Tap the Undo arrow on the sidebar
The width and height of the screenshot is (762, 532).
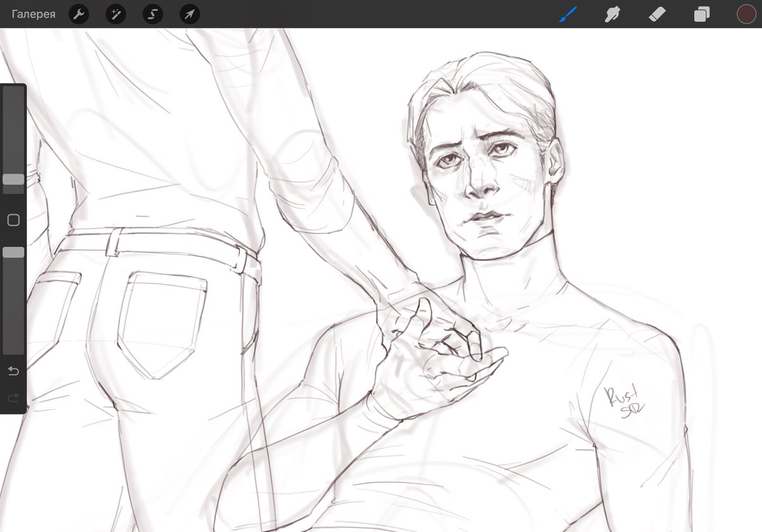pyautogui.click(x=13, y=371)
